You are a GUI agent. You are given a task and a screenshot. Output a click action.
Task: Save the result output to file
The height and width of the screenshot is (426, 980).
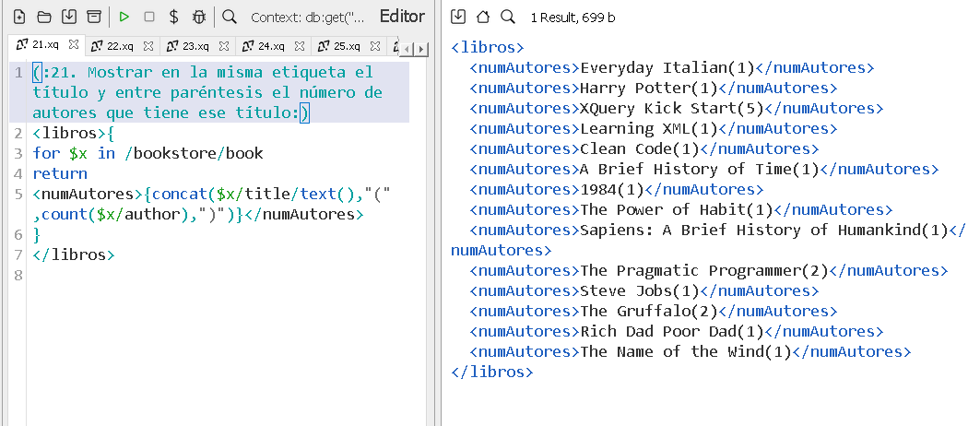tap(459, 17)
